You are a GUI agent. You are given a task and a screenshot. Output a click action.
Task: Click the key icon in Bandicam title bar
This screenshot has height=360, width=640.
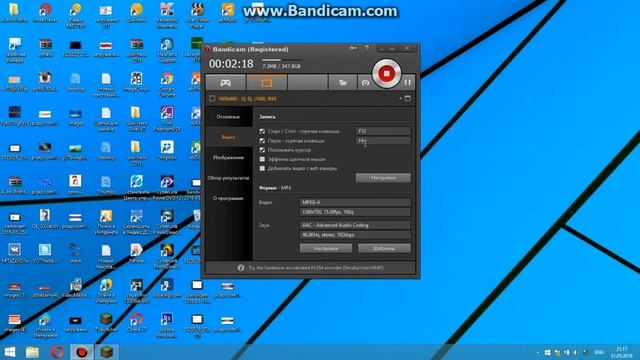click(353, 48)
